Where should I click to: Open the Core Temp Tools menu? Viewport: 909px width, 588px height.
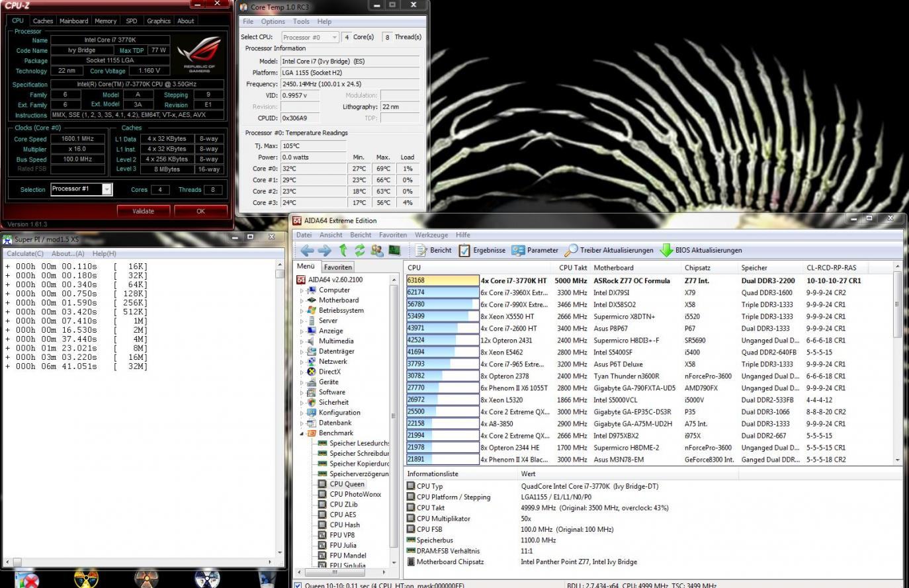[x=301, y=22]
